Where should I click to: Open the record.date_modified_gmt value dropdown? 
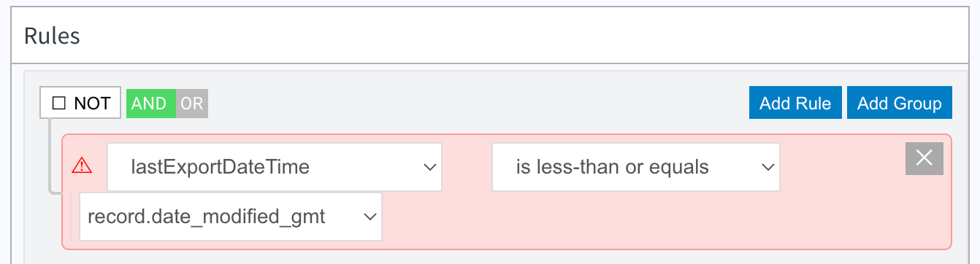pos(231,217)
